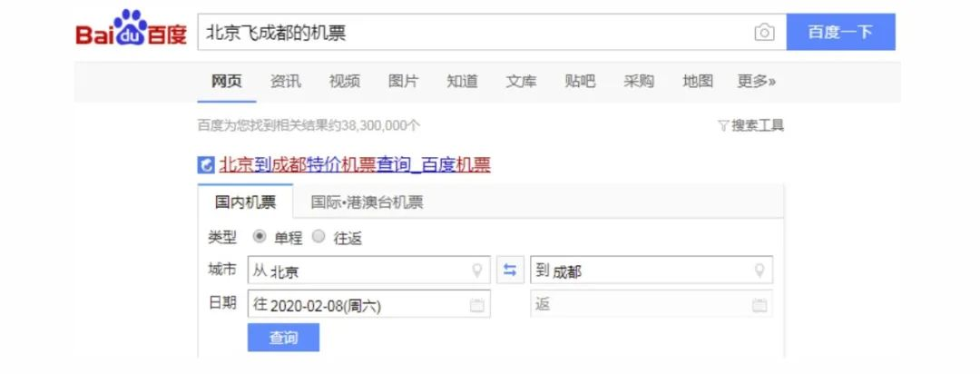Click location pin in departure city field
This screenshot has width=980, height=374.
(477, 271)
